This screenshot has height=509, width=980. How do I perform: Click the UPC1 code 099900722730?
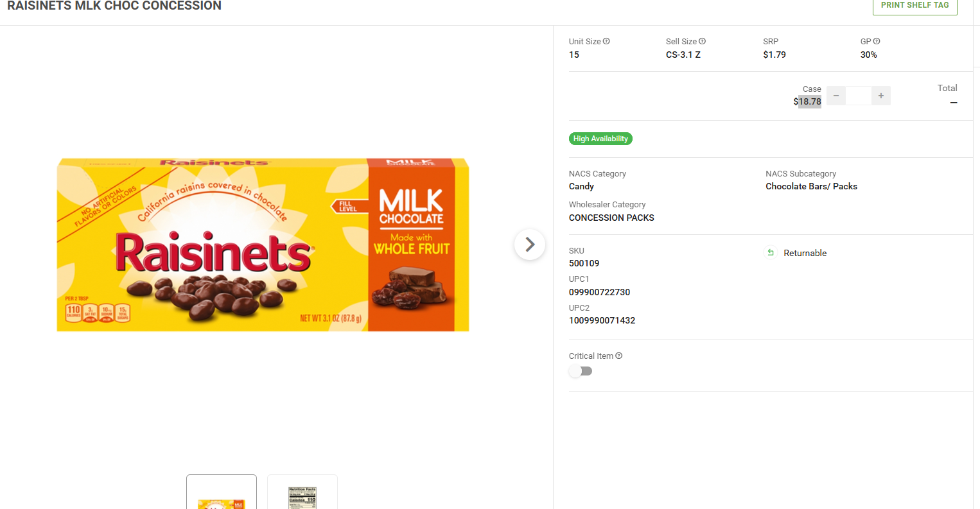click(599, 292)
